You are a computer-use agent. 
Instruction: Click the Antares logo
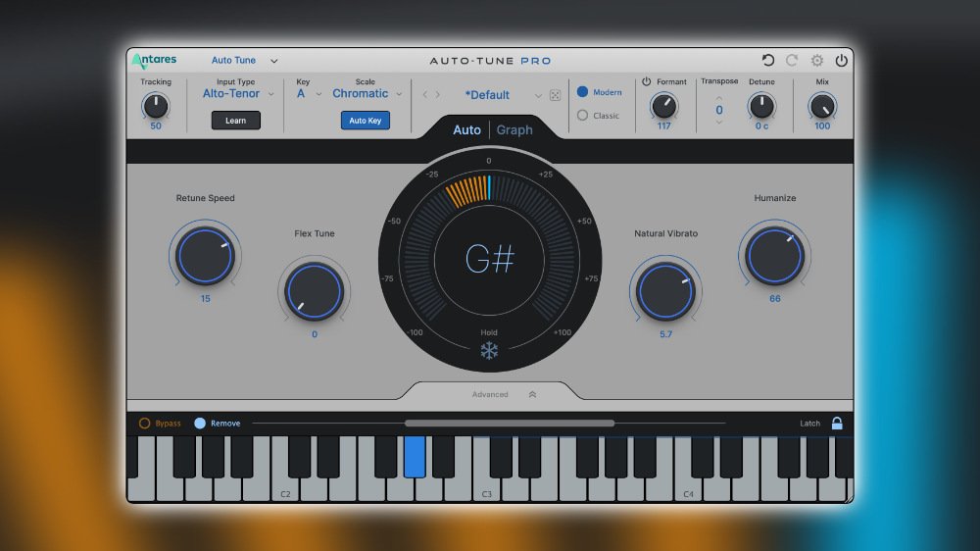(x=155, y=60)
